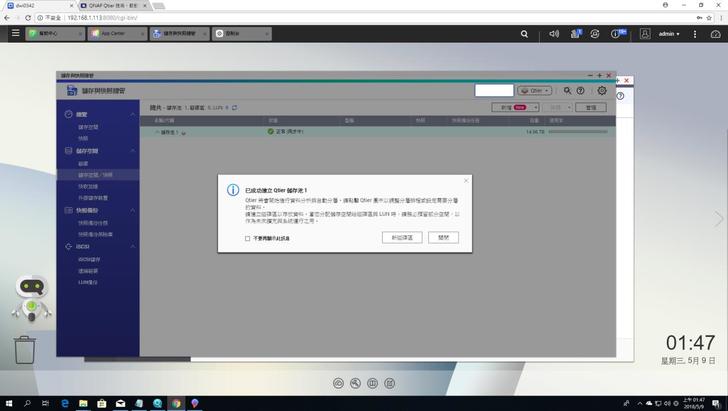Open the QTS main hamburger menu

(15, 33)
